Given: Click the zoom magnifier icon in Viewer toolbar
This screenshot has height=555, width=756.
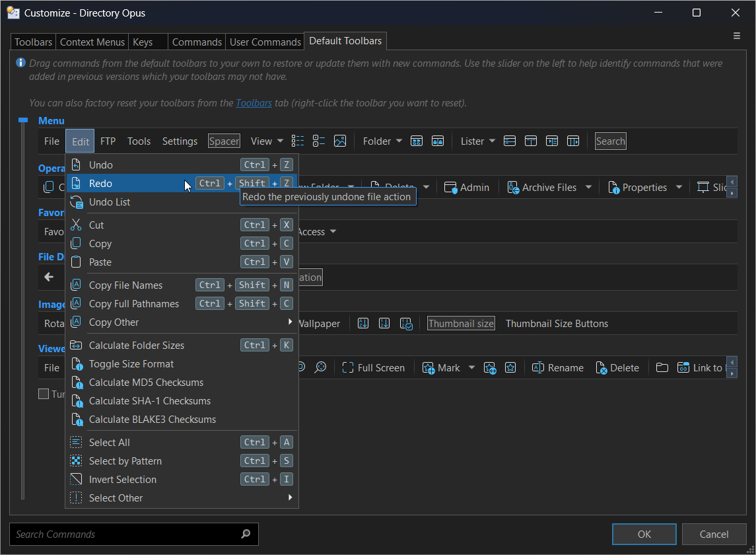Looking at the screenshot, I should [321, 368].
